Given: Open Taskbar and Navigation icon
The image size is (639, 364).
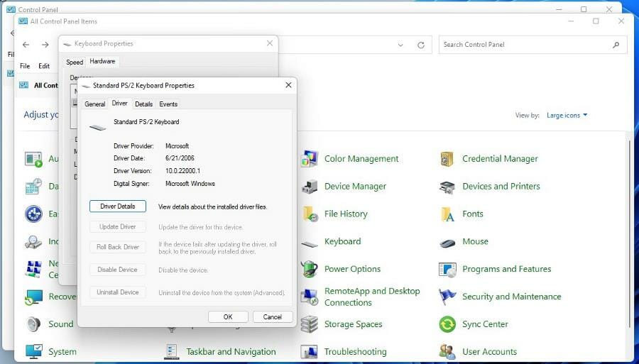Looking at the screenshot, I should (x=172, y=351).
